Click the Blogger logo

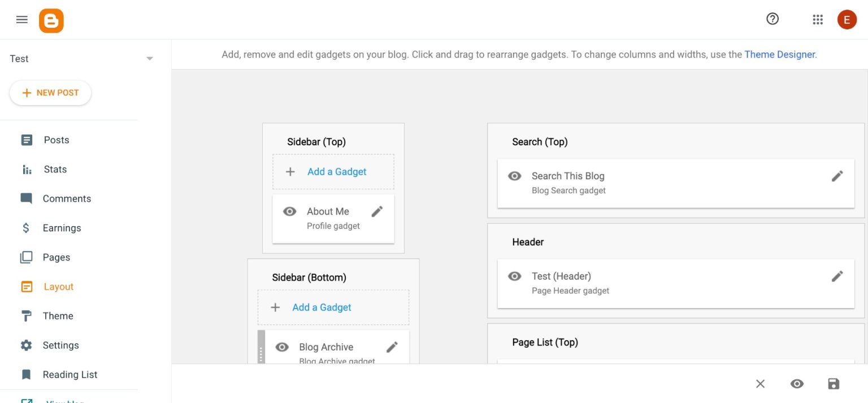[x=51, y=19]
